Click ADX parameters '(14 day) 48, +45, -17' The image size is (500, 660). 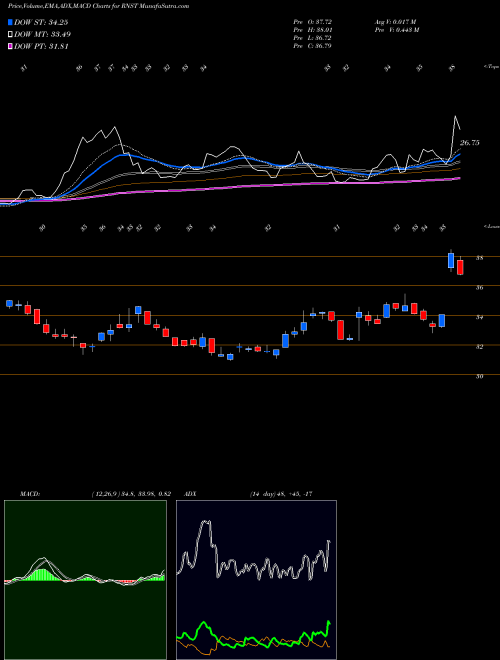(x=280, y=494)
